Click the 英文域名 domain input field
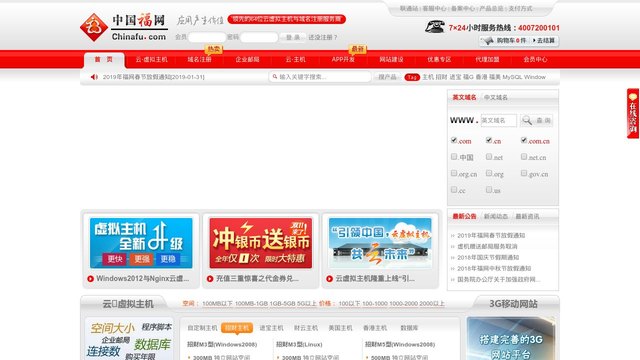The width and height of the screenshot is (640, 360). (x=498, y=120)
